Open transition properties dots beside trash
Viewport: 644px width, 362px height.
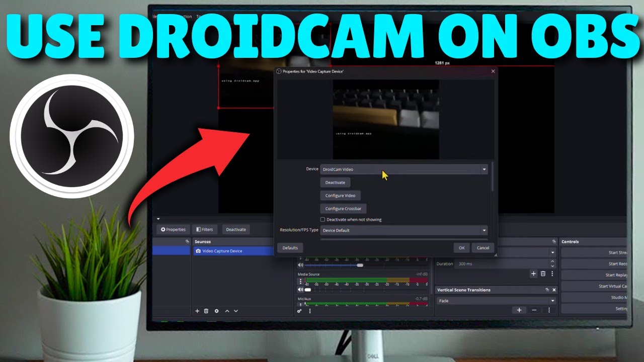point(552,274)
